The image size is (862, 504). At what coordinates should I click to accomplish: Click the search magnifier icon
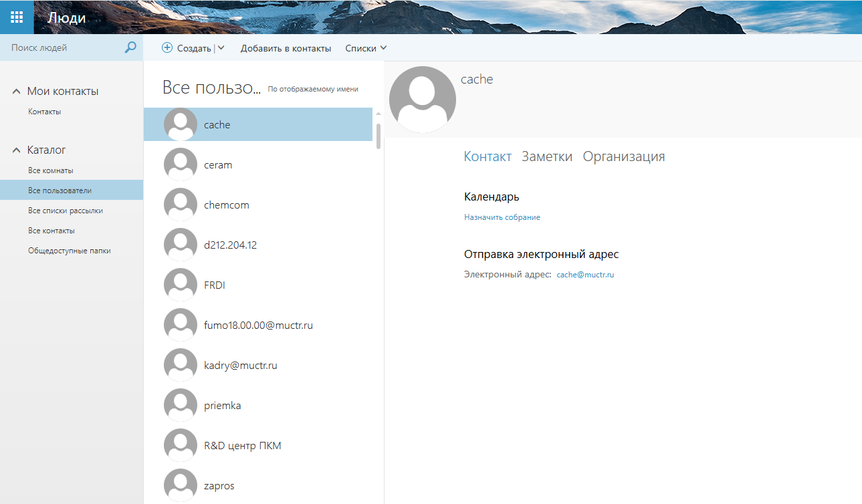[x=130, y=47]
